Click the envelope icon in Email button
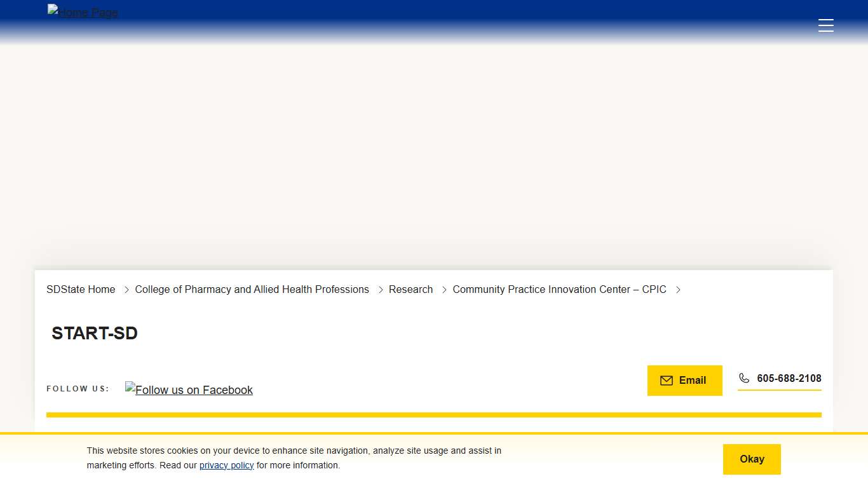The width and height of the screenshot is (868, 488). [666, 381]
